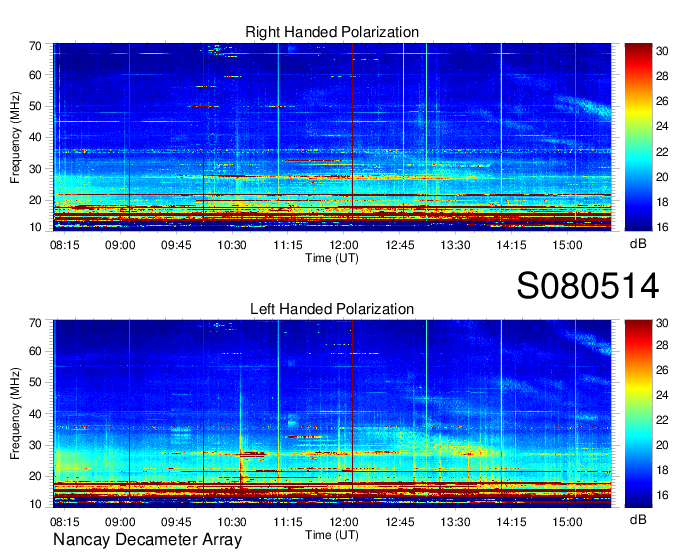Click the 'dB' label under Right Handed color bar
Viewport: 680px width, 552px height.
pyautogui.click(x=638, y=244)
